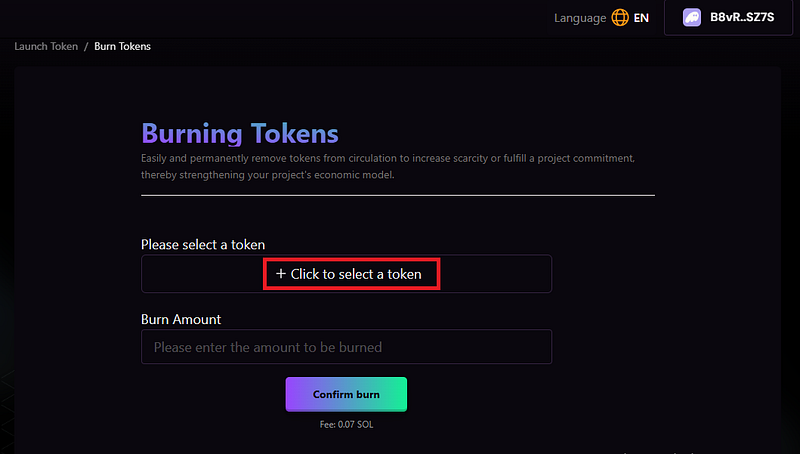
Task: Go to Launch Token breadcrumb
Action: pos(45,47)
